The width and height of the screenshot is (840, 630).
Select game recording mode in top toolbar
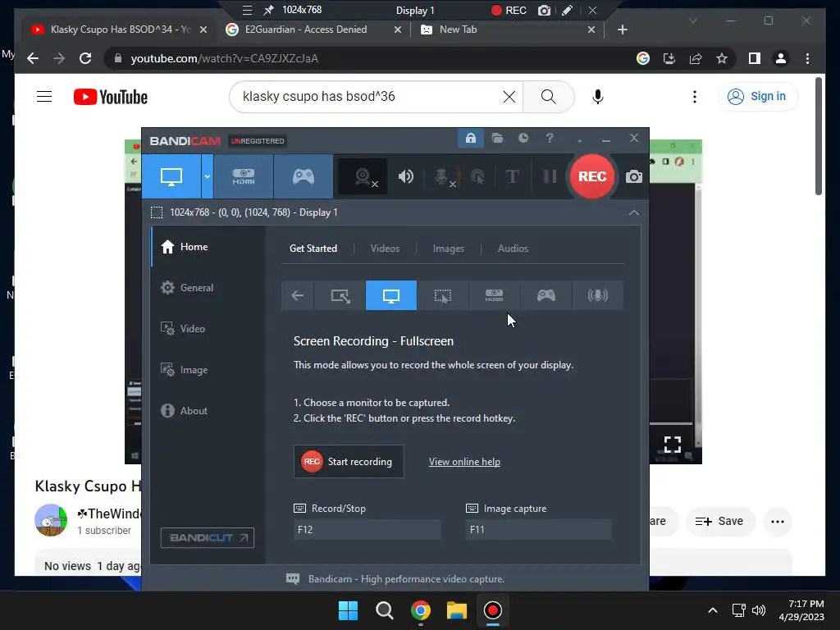pos(304,176)
